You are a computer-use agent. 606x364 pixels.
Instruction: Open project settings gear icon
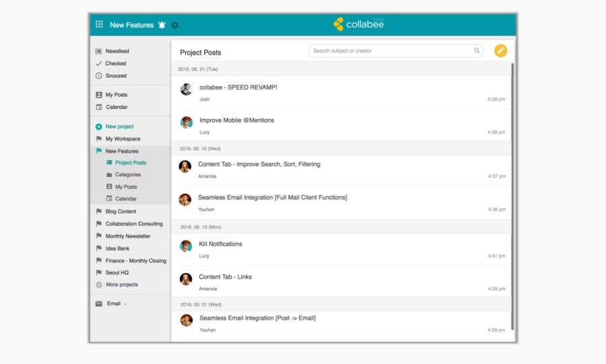pyautogui.click(x=175, y=25)
